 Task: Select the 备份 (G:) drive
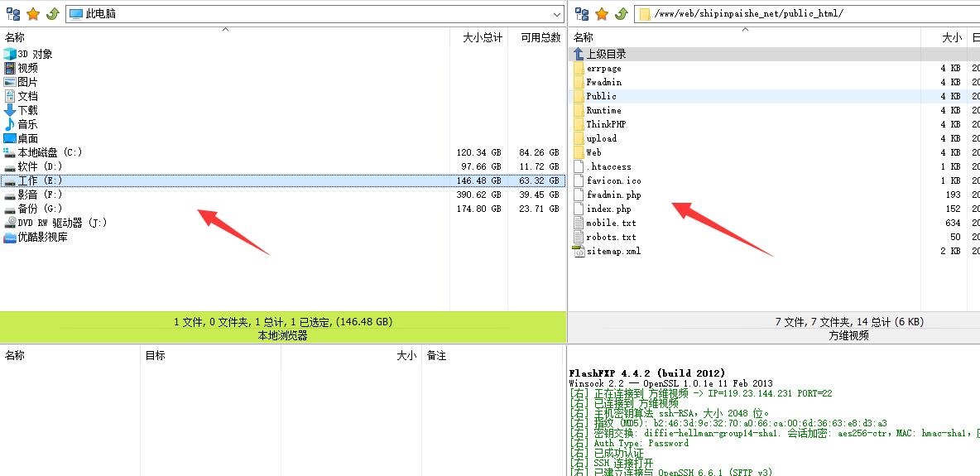click(x=40, y=209)
